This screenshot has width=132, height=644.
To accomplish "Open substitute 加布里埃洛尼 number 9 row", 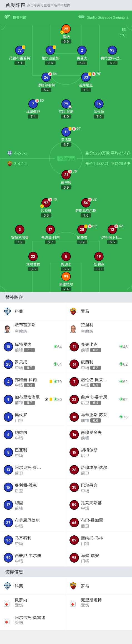I will (x=33, y=400).
